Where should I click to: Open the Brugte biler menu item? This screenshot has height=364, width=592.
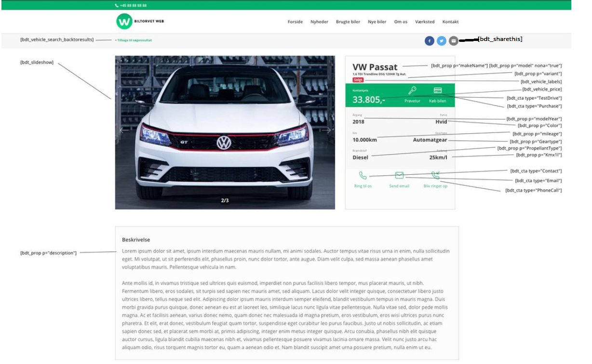tap(348, 22)
